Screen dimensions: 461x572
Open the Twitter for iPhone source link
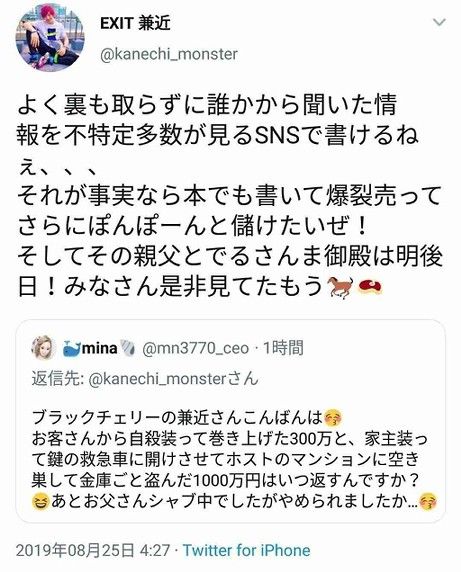tap(247, 551)
